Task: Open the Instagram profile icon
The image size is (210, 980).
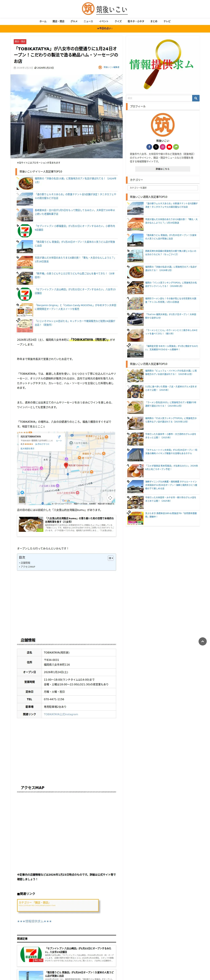Action: tap(163, 147)
